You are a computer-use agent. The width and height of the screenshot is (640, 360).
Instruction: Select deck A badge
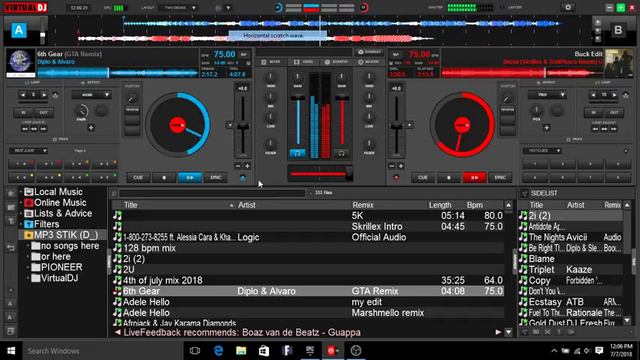(19, 30)
